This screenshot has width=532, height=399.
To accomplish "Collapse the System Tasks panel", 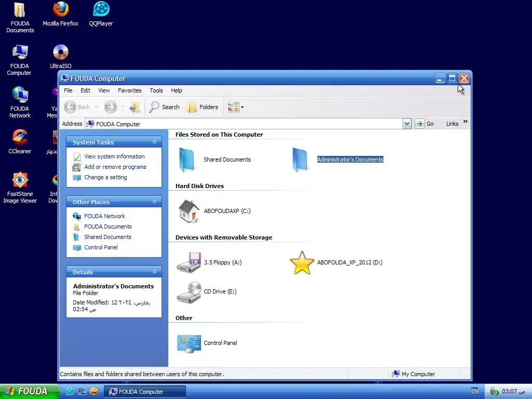I will click(155, 142).
